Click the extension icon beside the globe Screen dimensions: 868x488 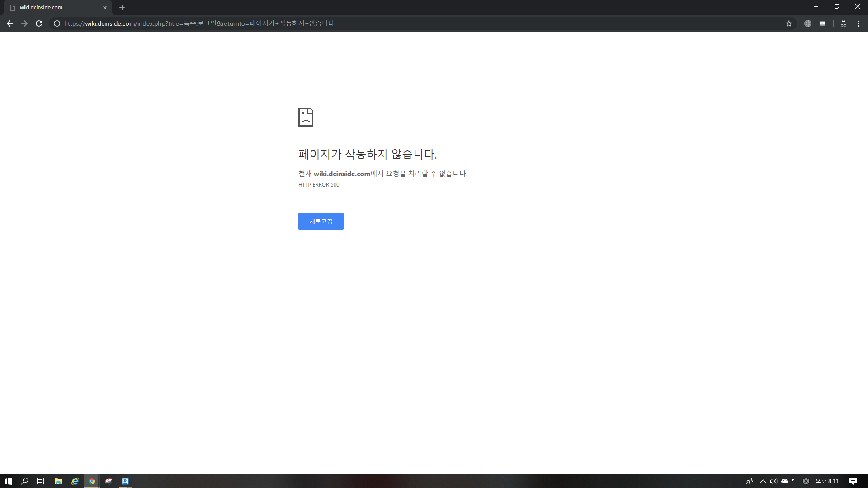pyautogui.click(x=822, y=23)
